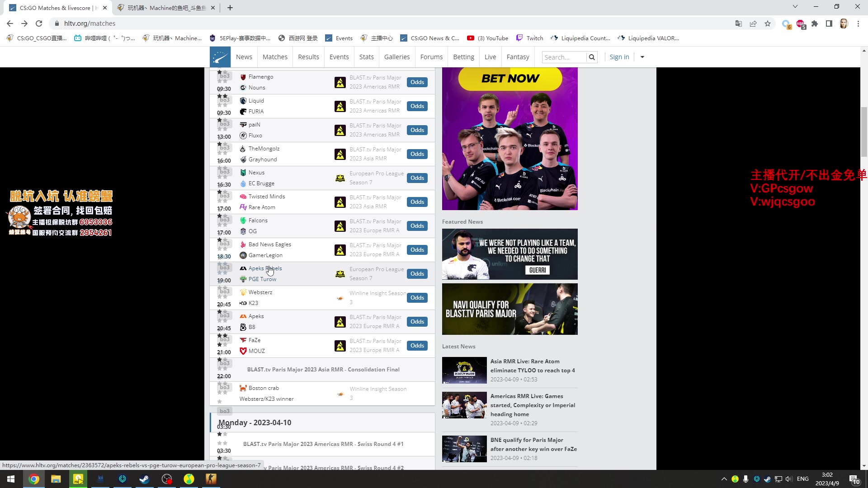This screenshot has width=868, height=488.
Task: Open the BLAST event logo for Liquid vs FURIA
Action: click(340, 106)
